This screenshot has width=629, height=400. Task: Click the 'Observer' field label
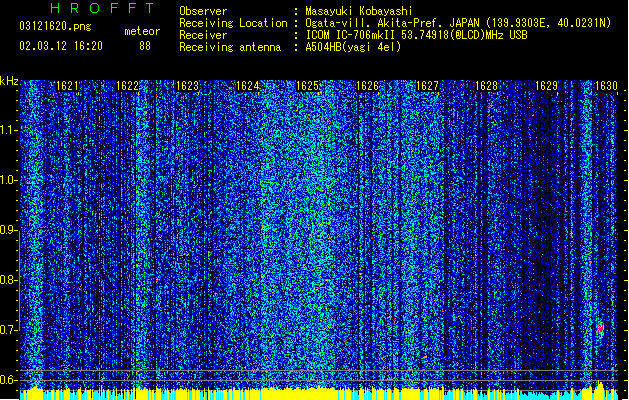pos(203,11)
